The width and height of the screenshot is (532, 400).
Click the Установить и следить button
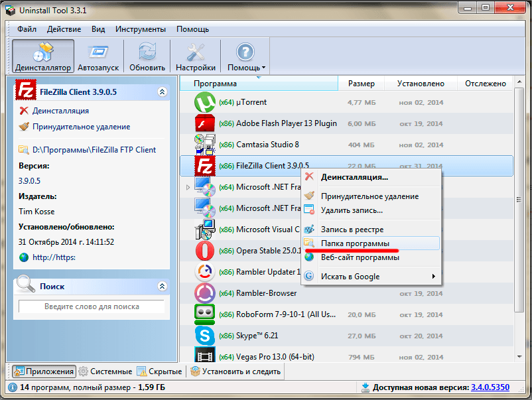point(235,371)
